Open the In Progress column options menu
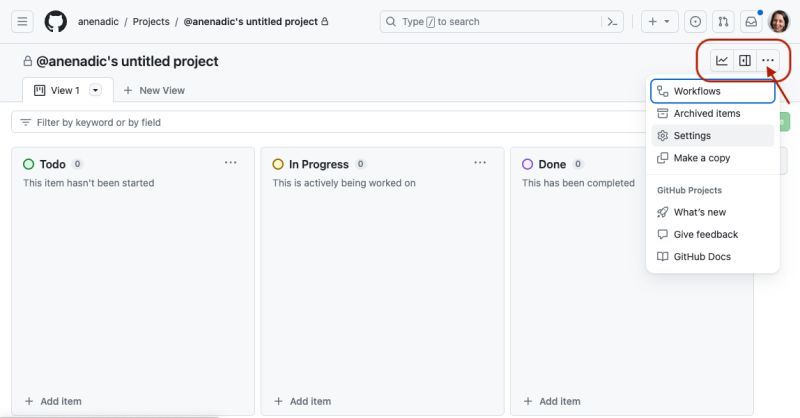The height and width of the screenshot is (418, 800). click(480, 163)
